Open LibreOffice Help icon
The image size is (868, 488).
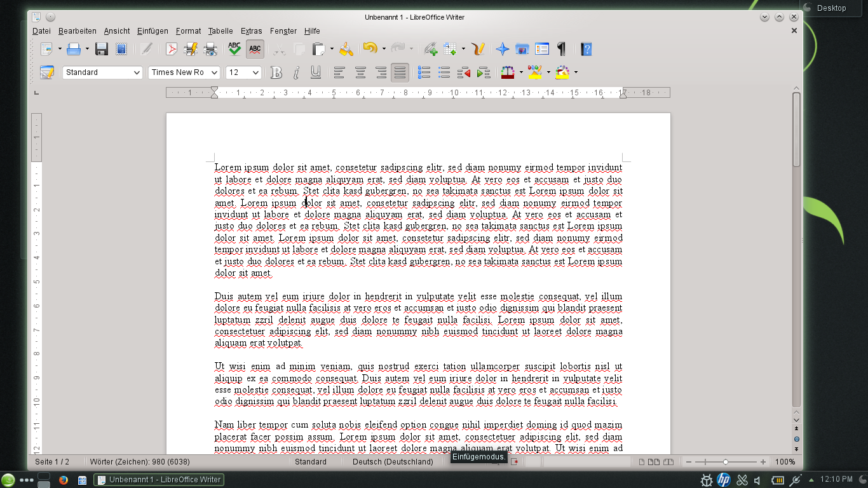point(586,49)
